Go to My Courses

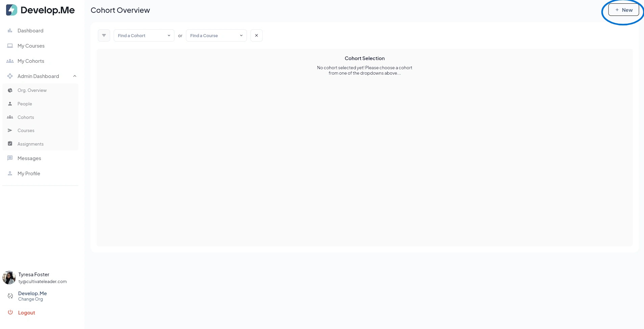click(31, 46)
